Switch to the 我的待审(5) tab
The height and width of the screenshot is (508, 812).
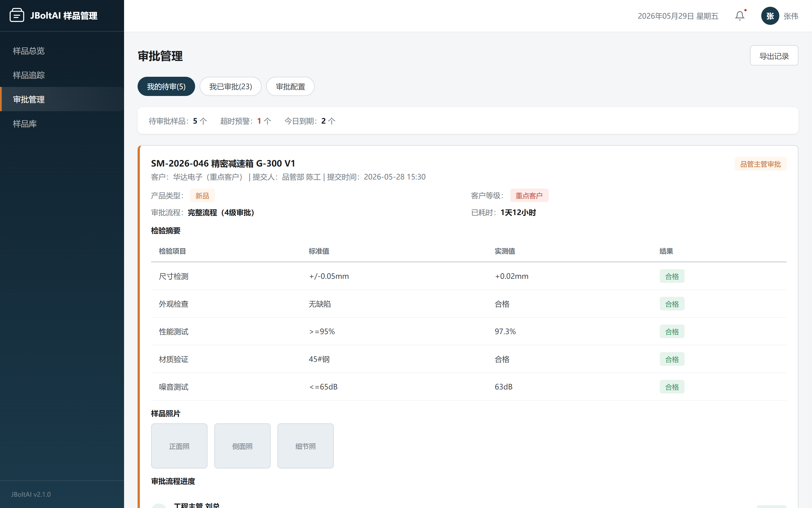(x=166, y=86)
